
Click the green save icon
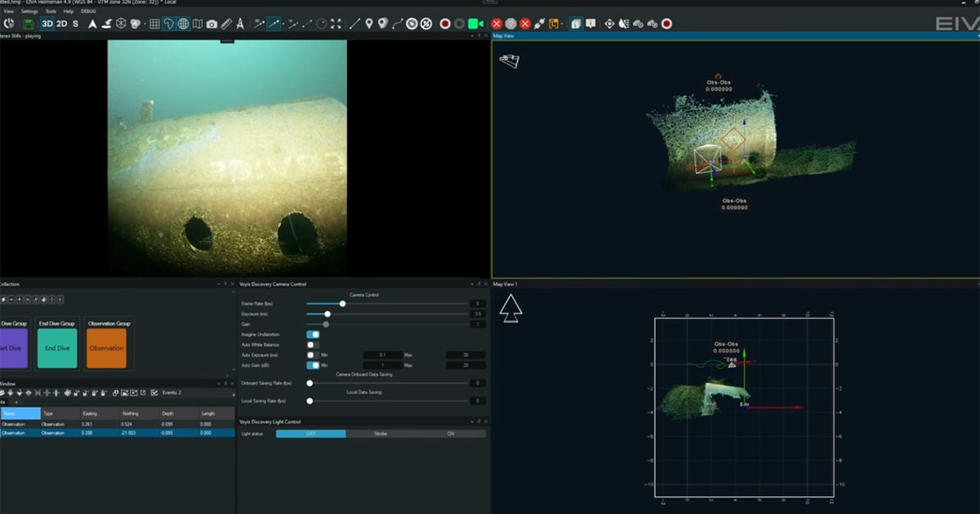29,24
